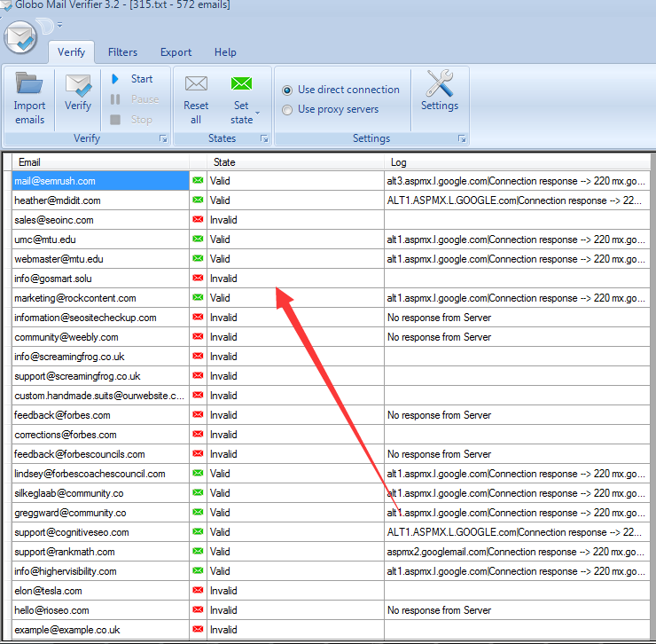The height and width of the screenshot is (644, 656).
Task: Open the quick access toolbar customize arrow
Action: pos(59,25)
